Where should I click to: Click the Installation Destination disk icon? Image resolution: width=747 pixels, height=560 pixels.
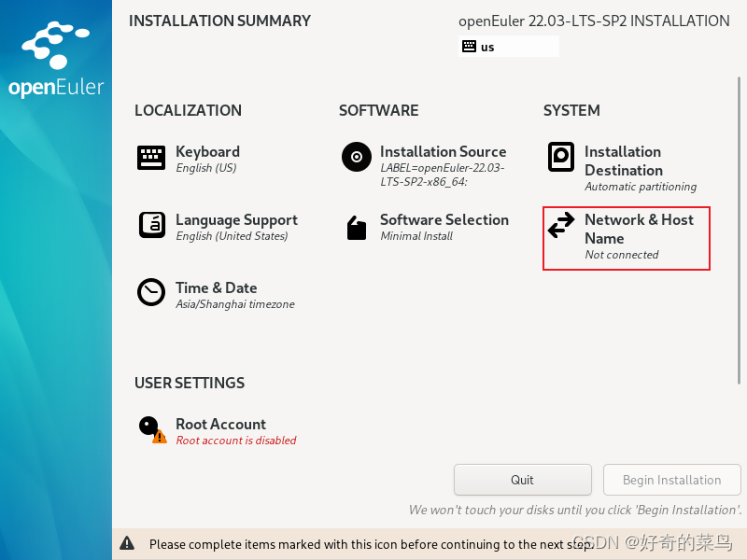[x=561, y=156]
